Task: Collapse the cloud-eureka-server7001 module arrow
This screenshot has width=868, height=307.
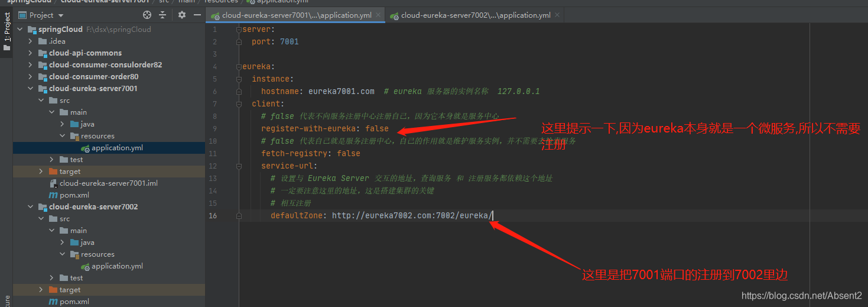Action: [30, 88]
